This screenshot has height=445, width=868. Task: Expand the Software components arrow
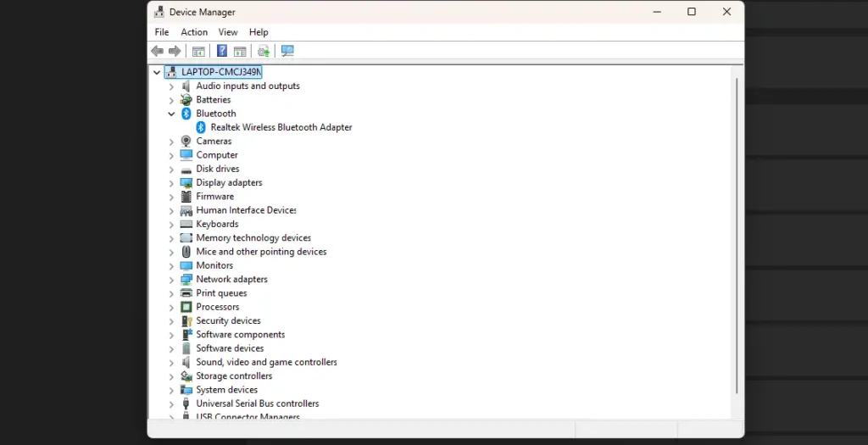pyautogui.click(x=171, y=336)
